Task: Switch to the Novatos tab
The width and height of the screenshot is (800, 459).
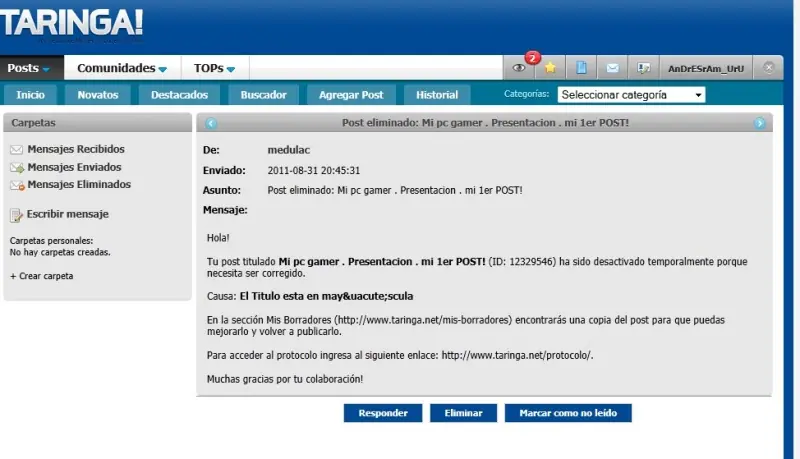Action: click(97, 95)
